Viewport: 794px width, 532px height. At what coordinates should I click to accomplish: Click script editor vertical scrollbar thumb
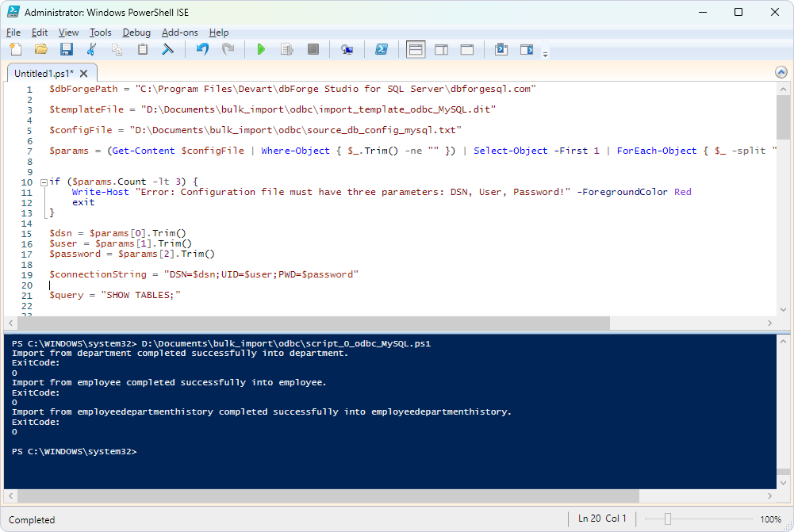[x=783, y=117]
